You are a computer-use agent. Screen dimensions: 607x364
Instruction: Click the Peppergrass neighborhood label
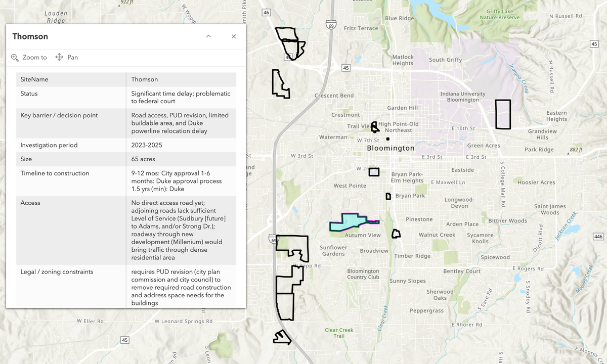coord(426,311)
